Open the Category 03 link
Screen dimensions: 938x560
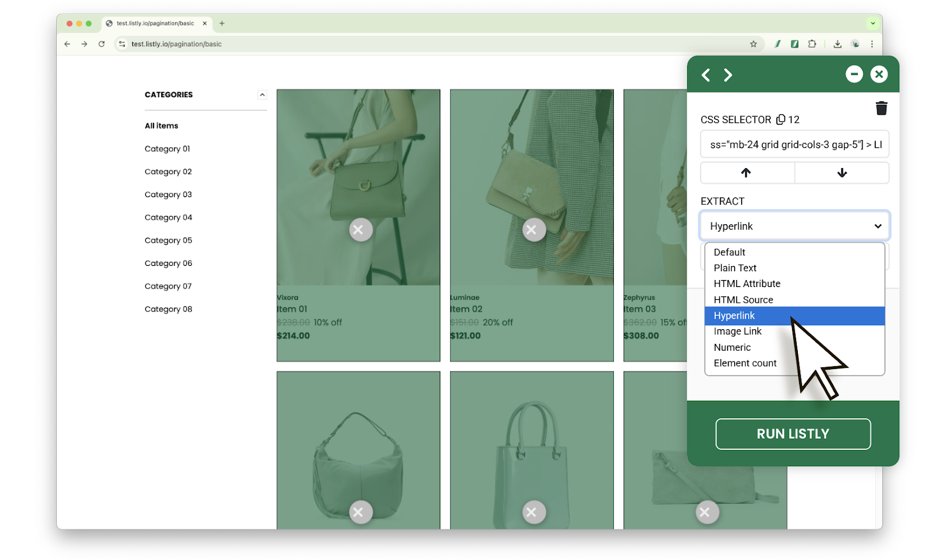tap(168, 194)
